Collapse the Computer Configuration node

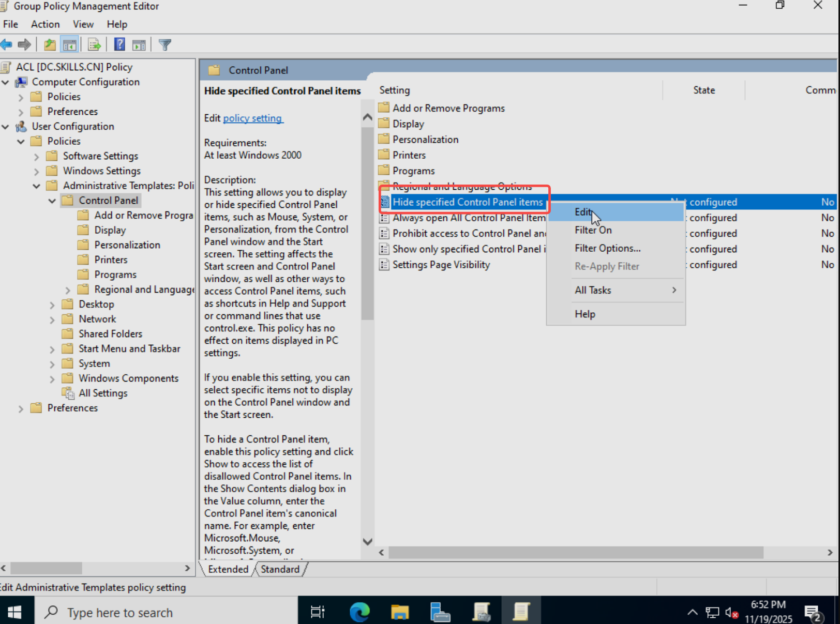click(x=6, y=82)
